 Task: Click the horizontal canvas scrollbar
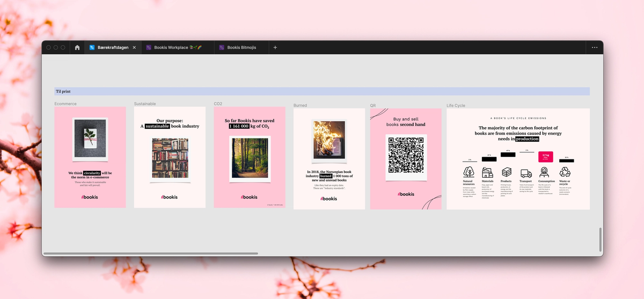click(x=151, y=253)
